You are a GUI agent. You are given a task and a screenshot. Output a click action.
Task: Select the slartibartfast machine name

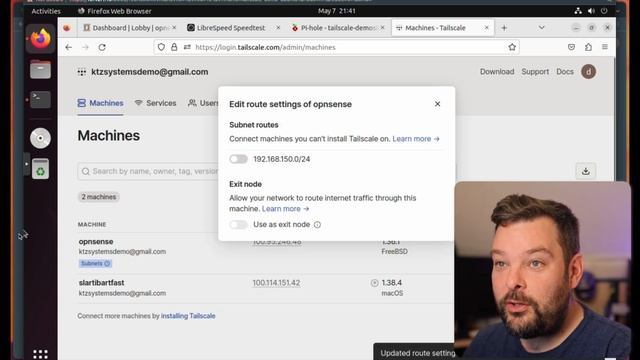[x=101, y=282]
